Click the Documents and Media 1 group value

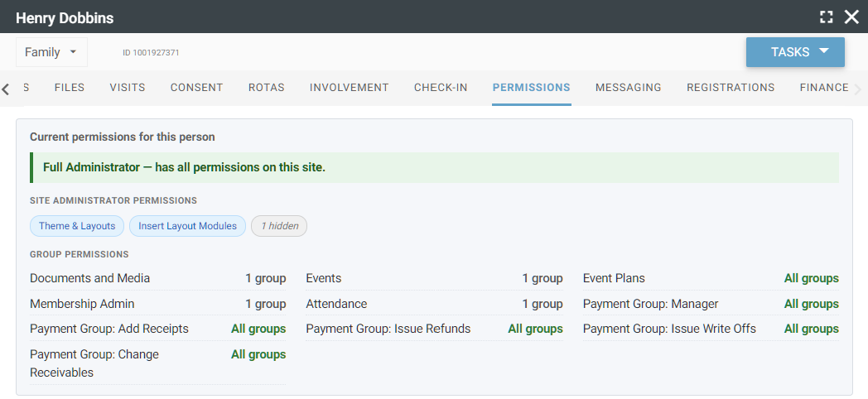266,278
